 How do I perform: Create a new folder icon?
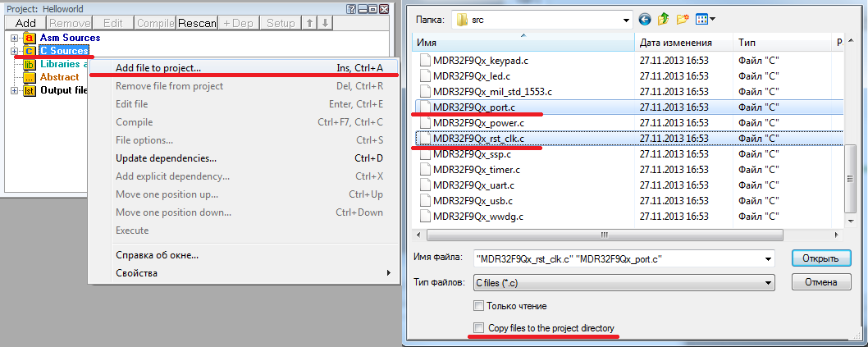tap(682, 18)
